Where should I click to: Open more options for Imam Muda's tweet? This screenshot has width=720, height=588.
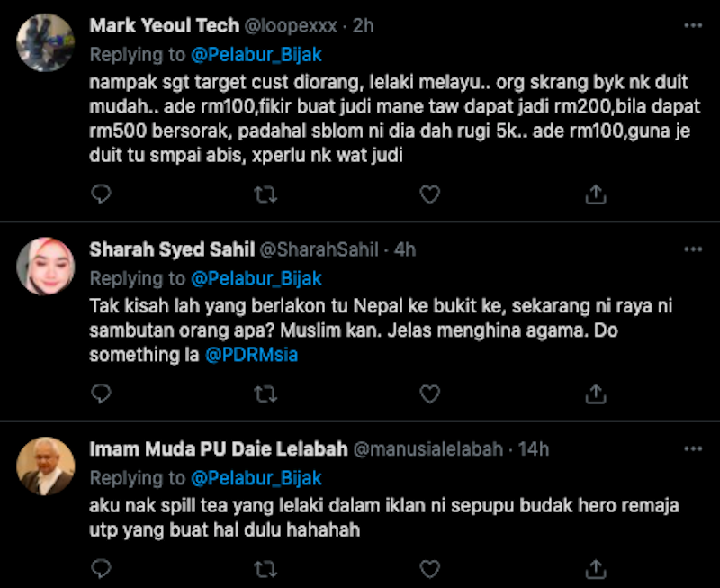click(x=692, y=448)
